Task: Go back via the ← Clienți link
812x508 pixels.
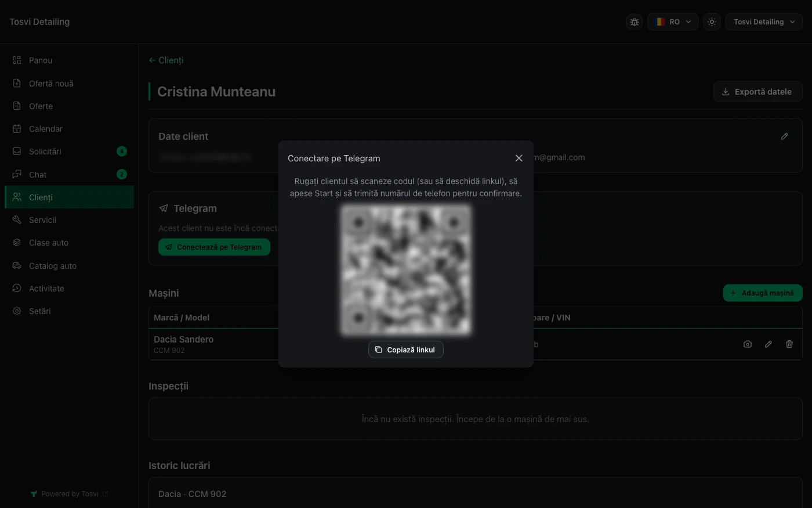Action: pos(166,60)
